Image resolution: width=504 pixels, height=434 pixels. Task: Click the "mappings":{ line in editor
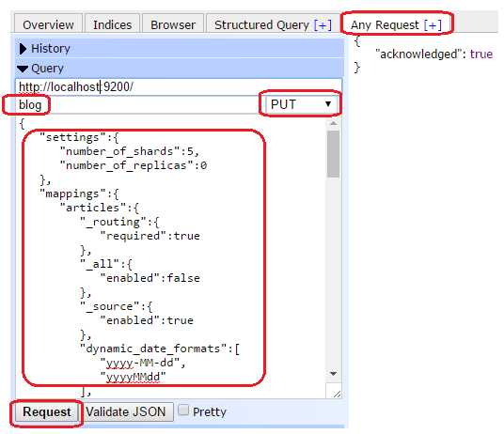tap(79, 194)
